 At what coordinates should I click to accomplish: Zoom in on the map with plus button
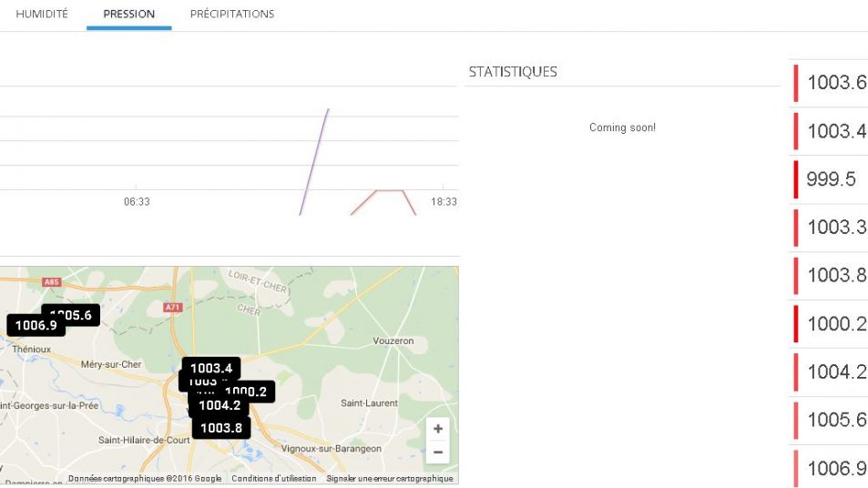coord(438,429)
